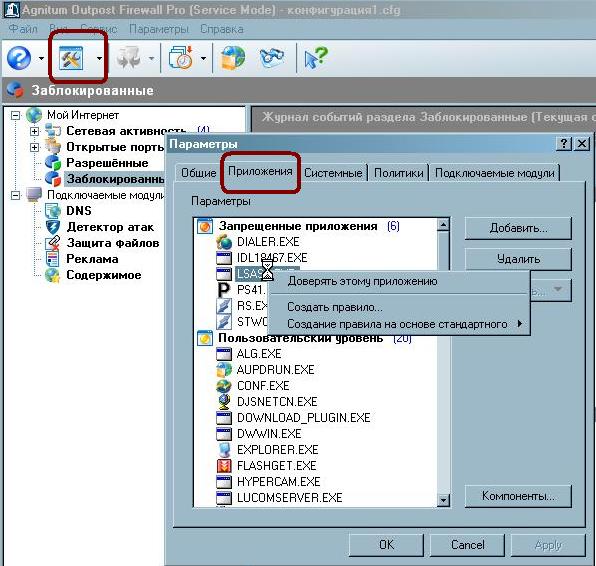Click the Добавить... button
The image size is (596, 566).
(x=518, y=228)
